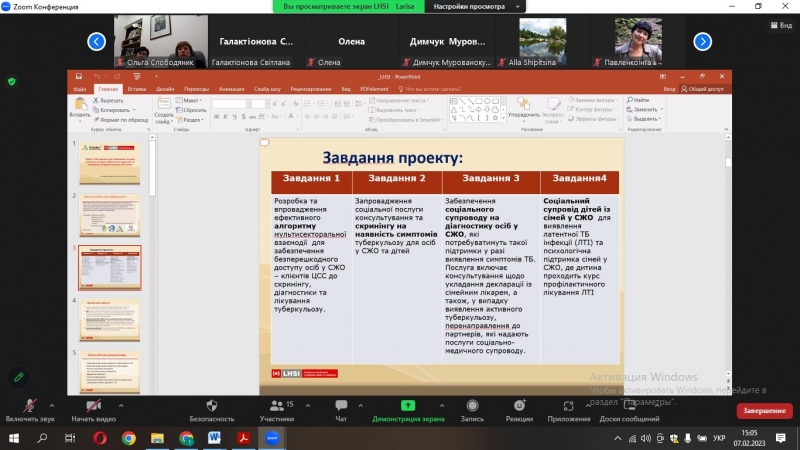Switch to the Анимация ribbon tab
The width and height of the screenshot is (800, 450).
(x=231, y=89)
